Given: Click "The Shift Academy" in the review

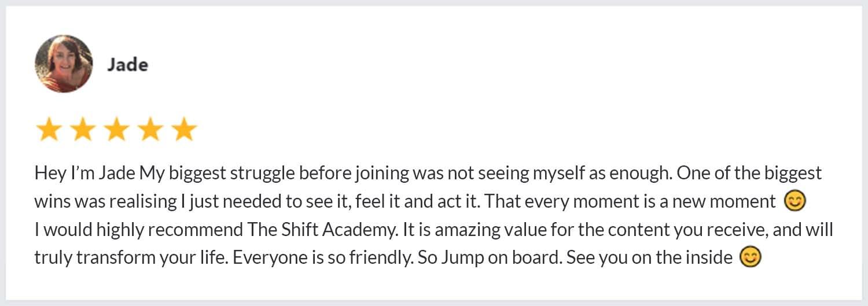Looking at the screenshot, I should [322, 230].
